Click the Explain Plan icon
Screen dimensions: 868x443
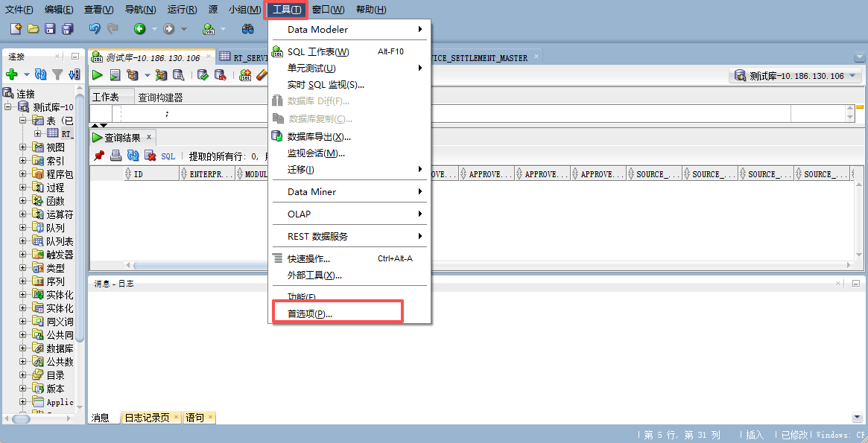(133, 74)
